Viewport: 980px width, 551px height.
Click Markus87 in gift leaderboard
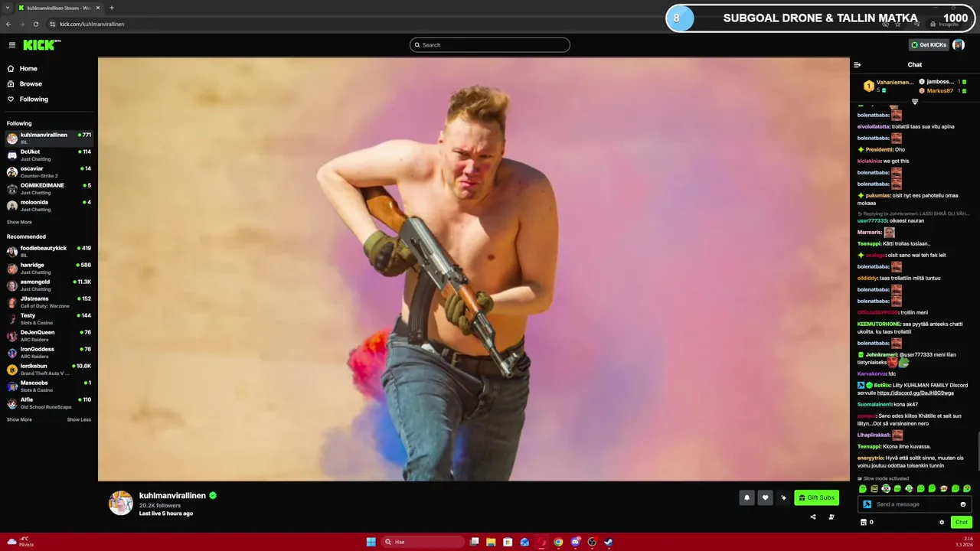click(x=940, y=91)
